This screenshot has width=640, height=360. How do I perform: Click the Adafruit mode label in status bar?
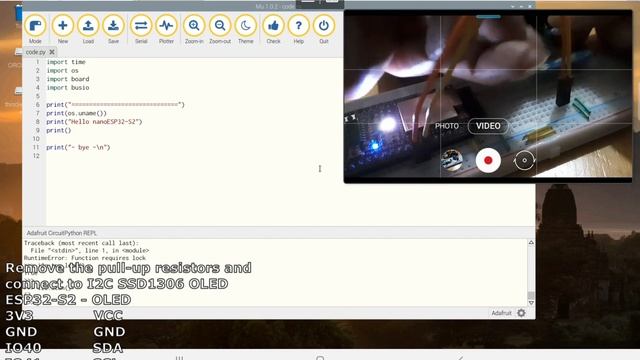point(501,313)
